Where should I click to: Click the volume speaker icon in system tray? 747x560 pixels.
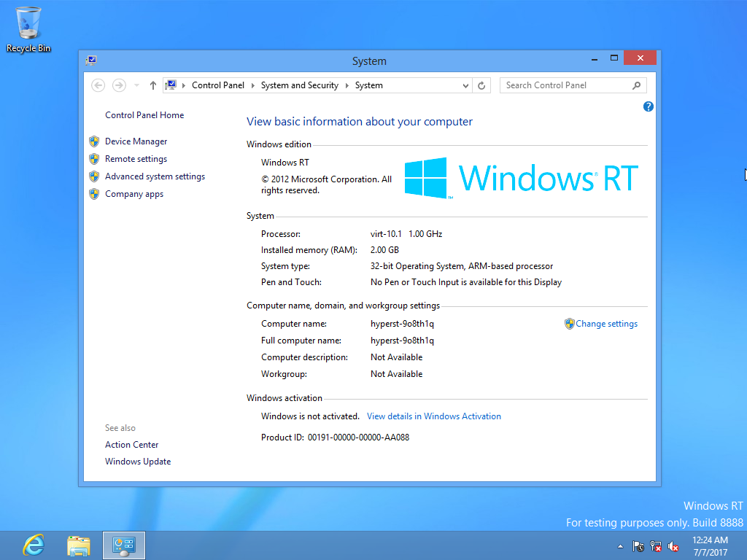point(674,546)
